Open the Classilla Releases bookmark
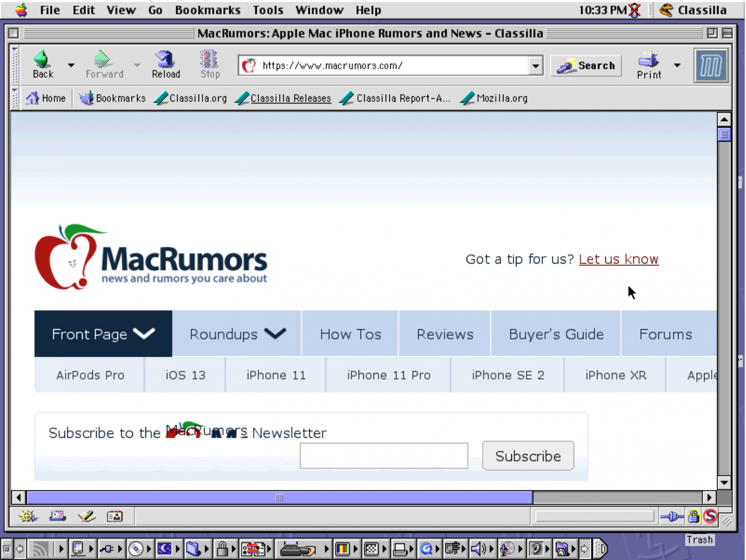The height and width of the screenshot is (560, 746). [283, 98]
